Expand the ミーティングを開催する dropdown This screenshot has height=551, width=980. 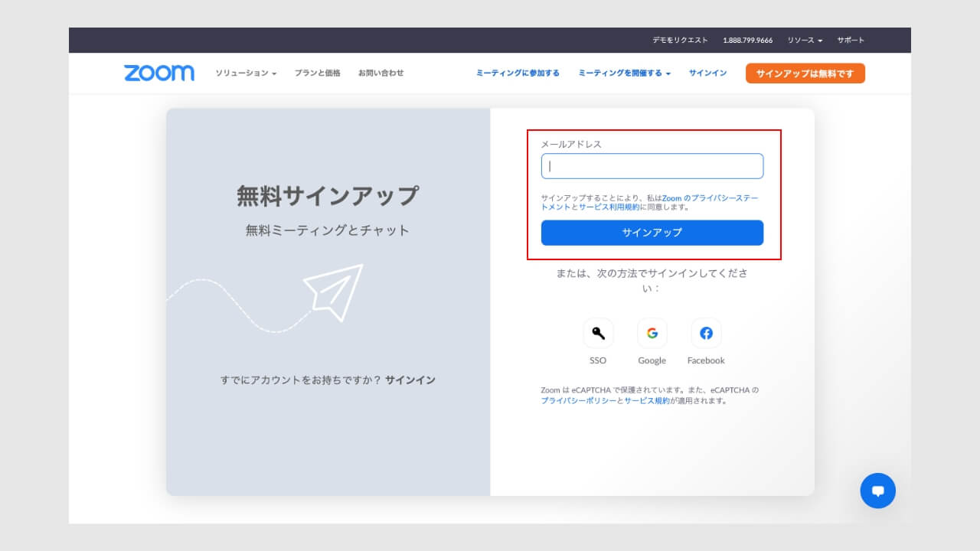625,73
